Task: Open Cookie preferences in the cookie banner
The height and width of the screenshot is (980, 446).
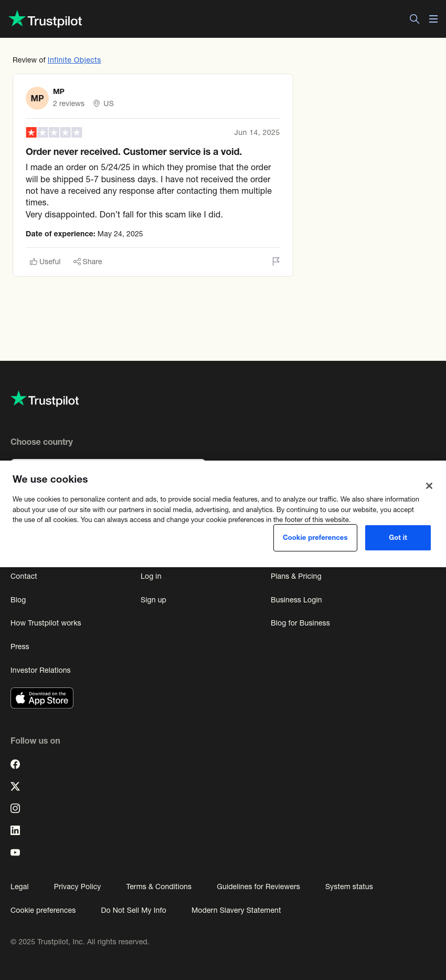Action: pyautogui.click(x=315, y=538)
